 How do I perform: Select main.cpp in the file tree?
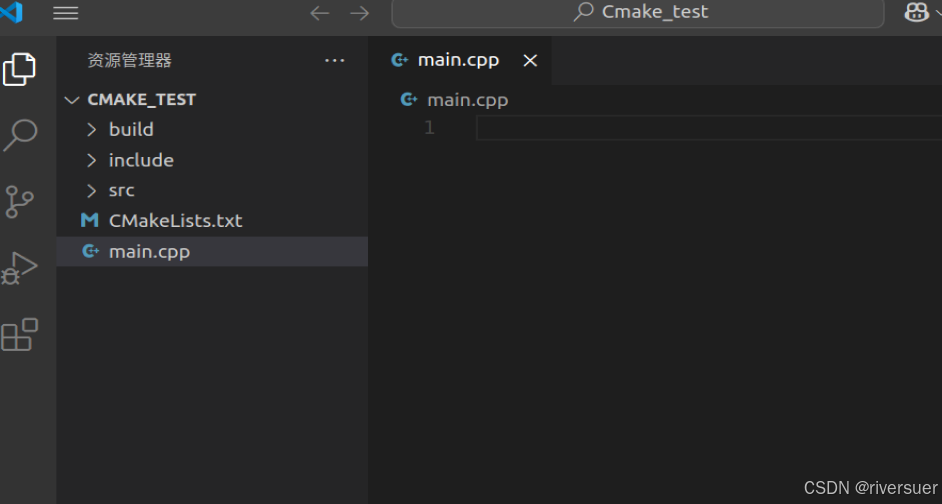pyautogui.click(x=149, y=251)
